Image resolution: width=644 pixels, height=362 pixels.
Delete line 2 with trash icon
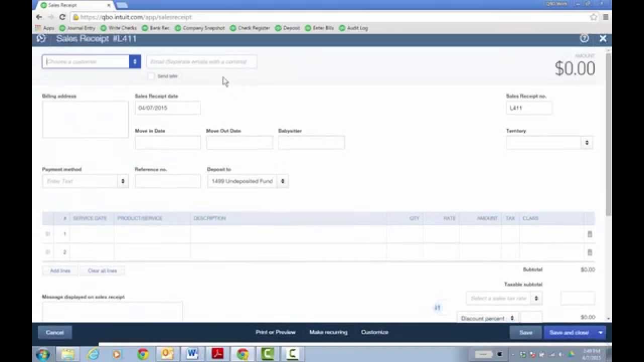point(590,252)
